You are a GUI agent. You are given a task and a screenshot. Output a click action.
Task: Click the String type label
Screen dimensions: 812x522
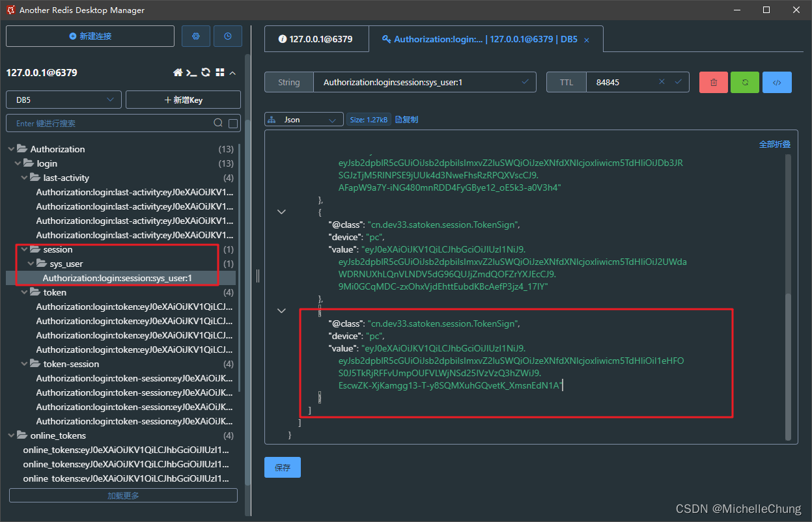[x=289, y=83]
